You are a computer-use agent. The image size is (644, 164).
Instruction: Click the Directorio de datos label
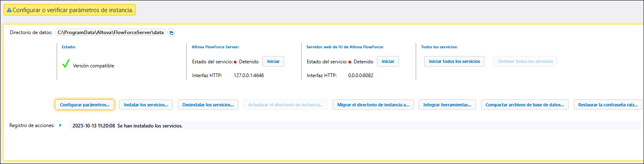pos(31,32)
